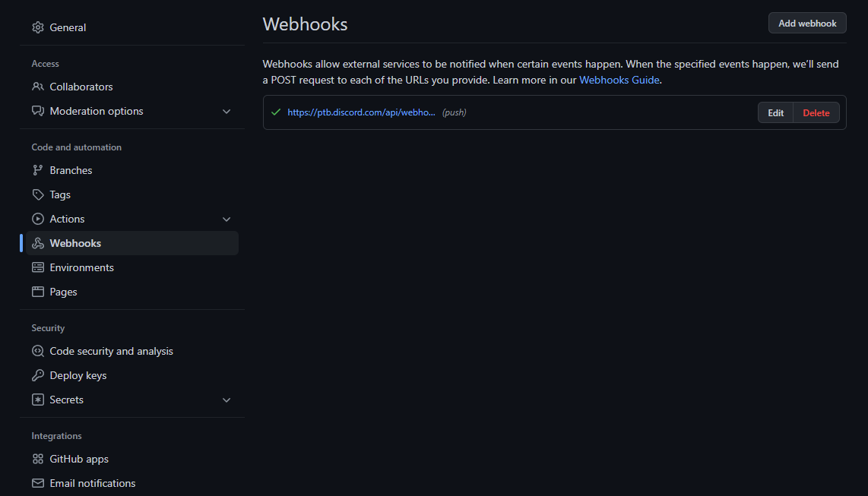Expand the Moderation options chevron
This screenshot has height=496, width=868.
227,112
